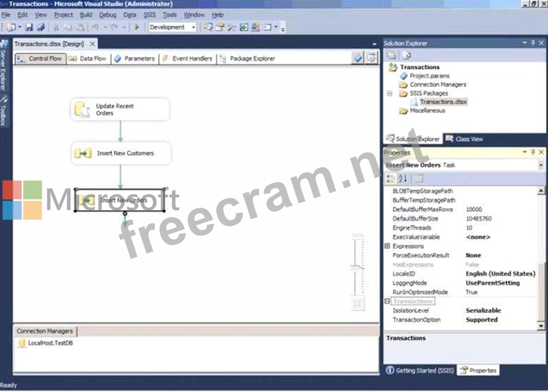Click the New Project toolbar icon
Screen dimensions: 548x392
click(x=11, y=27)
